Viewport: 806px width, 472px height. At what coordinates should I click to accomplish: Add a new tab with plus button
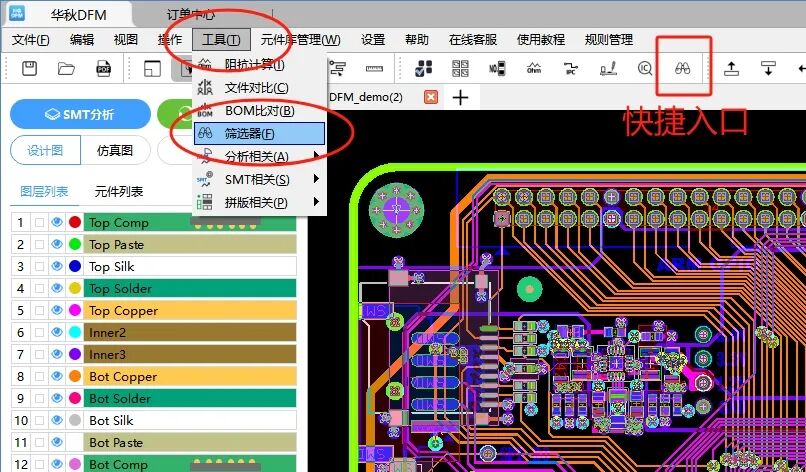[x=460, y=97]
